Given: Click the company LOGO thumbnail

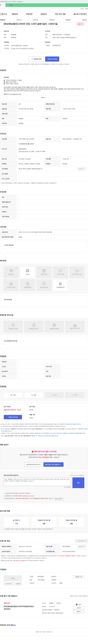Looking at the screenshot, I should (13, 578).
